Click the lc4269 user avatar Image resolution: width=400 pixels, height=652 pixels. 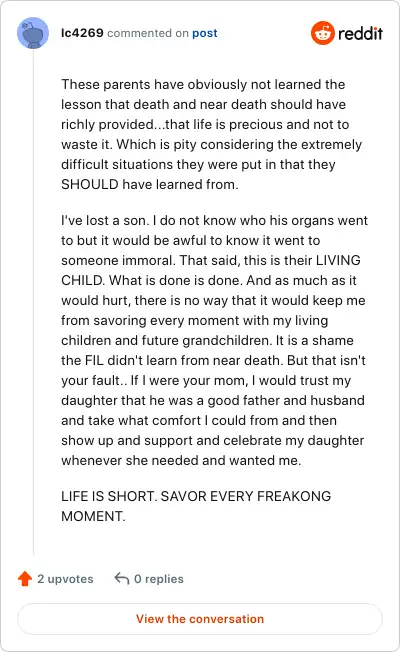point(33,33)
